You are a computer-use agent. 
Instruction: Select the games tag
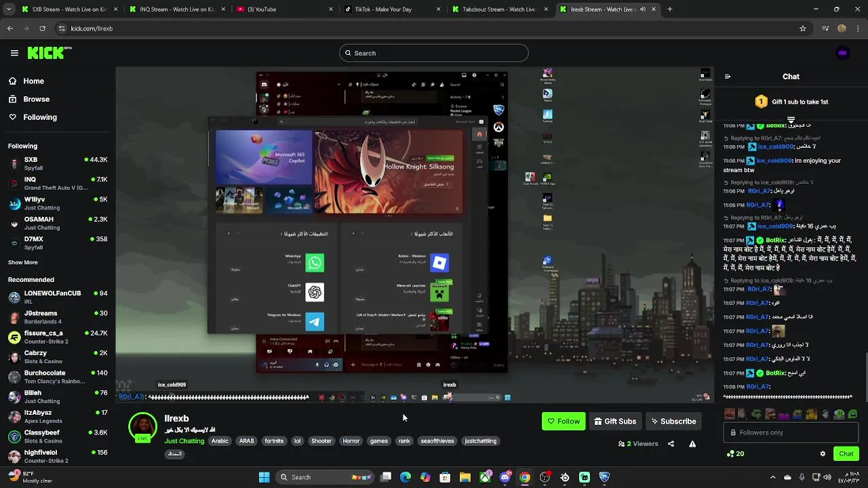tap(379, 441)
